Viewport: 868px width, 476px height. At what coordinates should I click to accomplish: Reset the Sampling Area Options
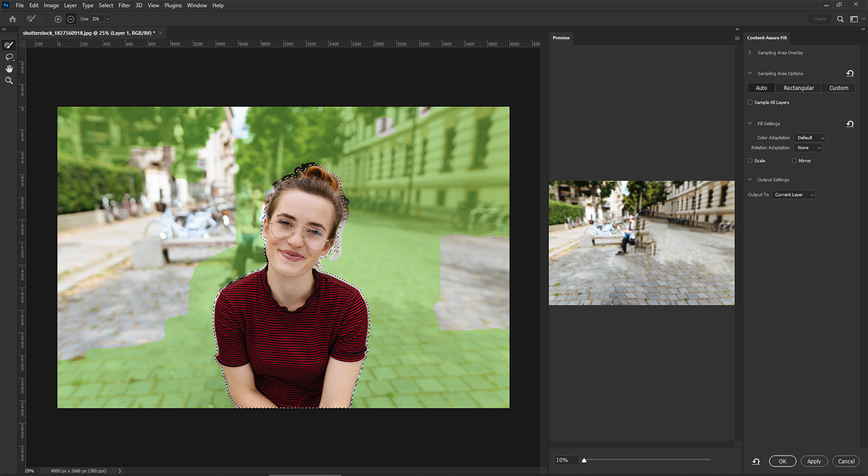[x=850, y=73]
